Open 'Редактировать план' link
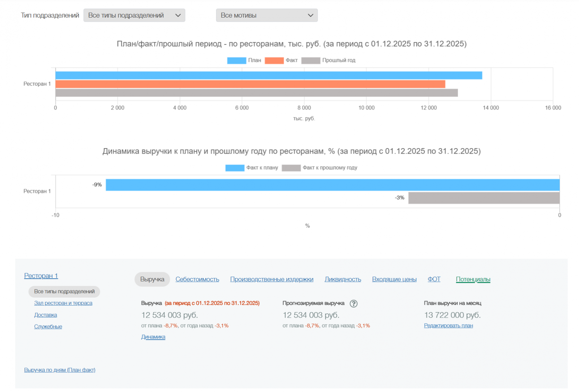The width and height of the screenshot is (579, 392). pos(448,326)
